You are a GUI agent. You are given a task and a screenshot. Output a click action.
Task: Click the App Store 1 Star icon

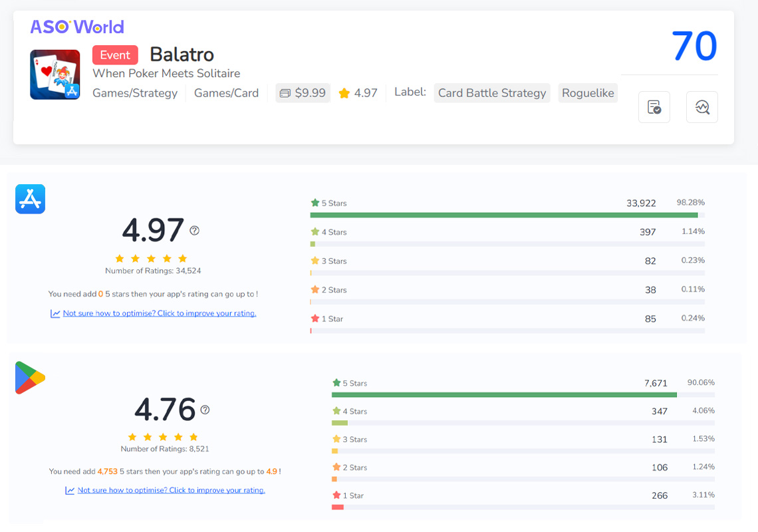[x=315, y=319]
